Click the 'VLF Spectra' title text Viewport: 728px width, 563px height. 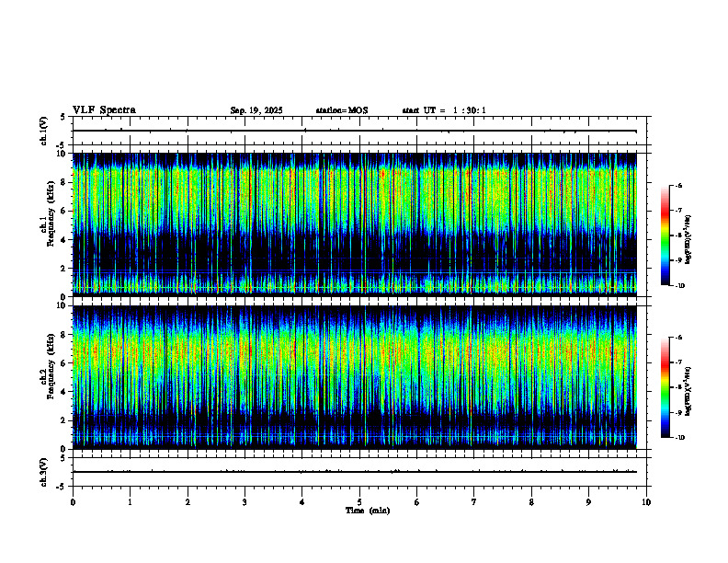[104, 110]
